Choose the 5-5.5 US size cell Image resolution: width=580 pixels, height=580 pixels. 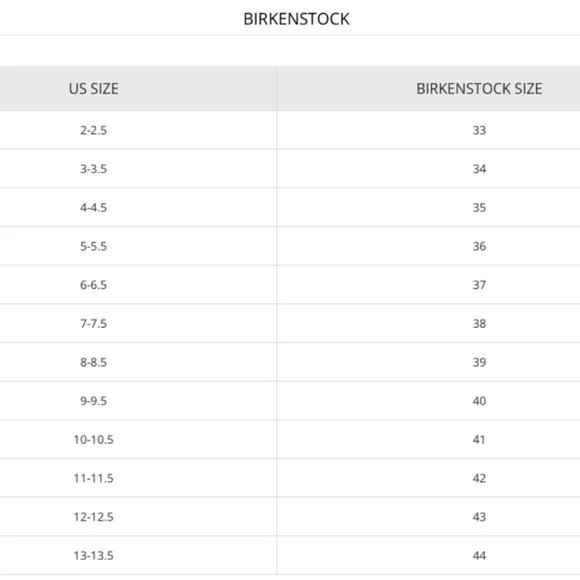pos(94,246)
